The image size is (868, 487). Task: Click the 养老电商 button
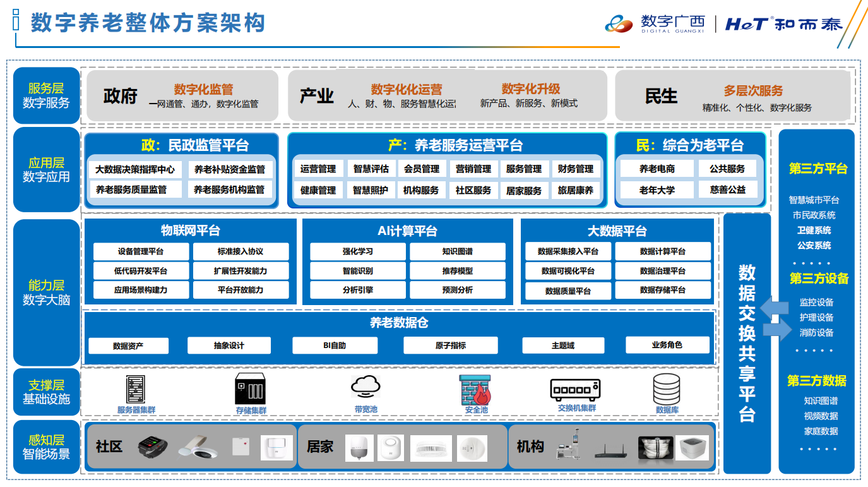click(657, 169)
